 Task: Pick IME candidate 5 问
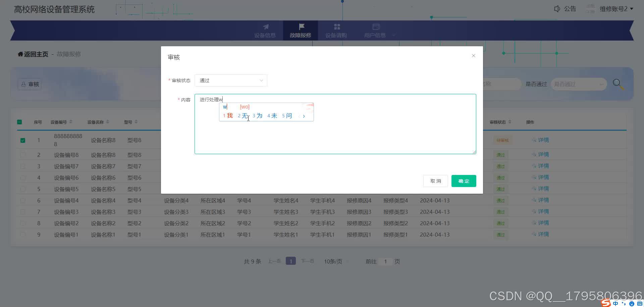tap(287, 116)
